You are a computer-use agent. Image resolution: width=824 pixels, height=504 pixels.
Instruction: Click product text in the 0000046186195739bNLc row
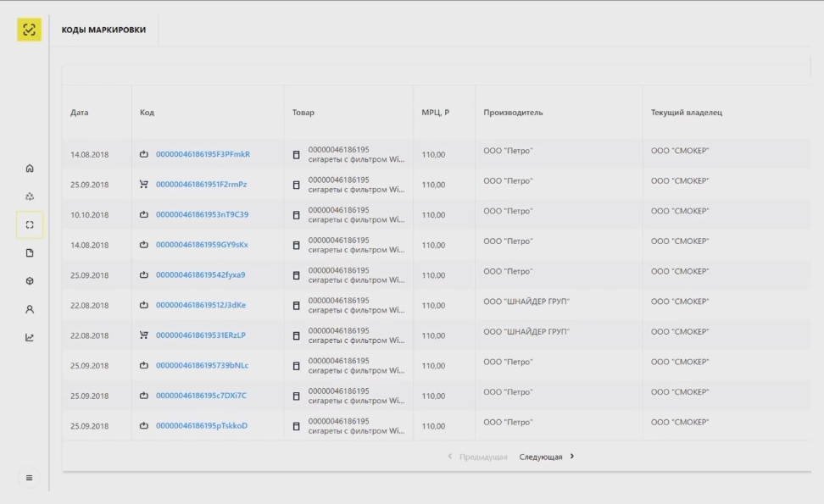[356, 365]
